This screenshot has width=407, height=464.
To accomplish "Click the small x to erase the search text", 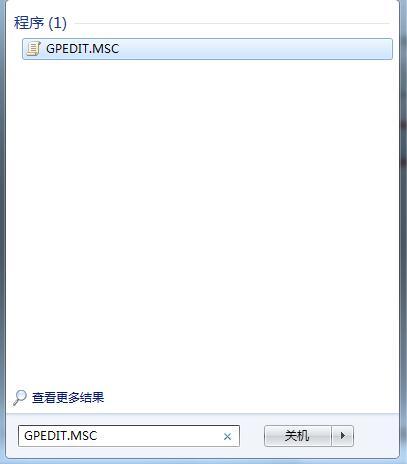I will [x=227, y=436].
